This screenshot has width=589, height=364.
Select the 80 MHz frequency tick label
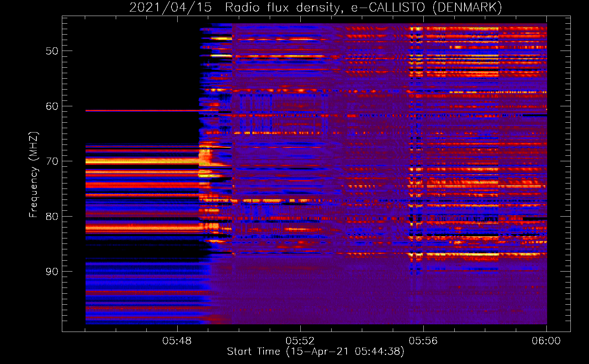click(x=52, y=217)
